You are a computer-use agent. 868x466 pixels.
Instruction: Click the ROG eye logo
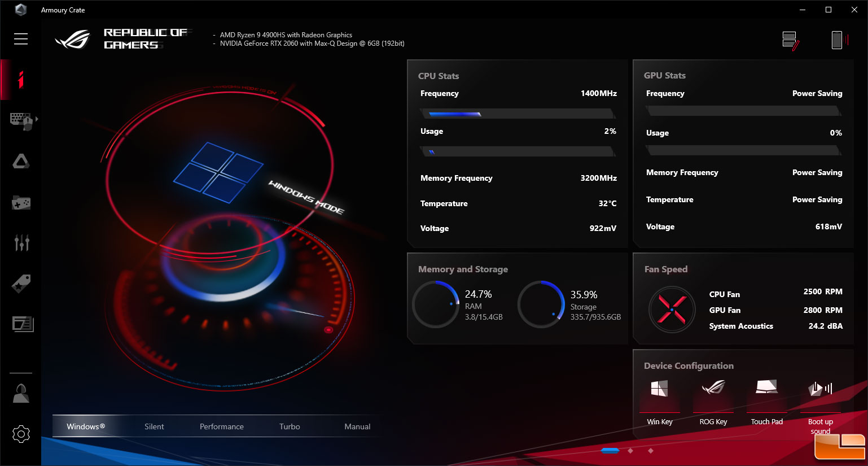click(x=72, y=39)
